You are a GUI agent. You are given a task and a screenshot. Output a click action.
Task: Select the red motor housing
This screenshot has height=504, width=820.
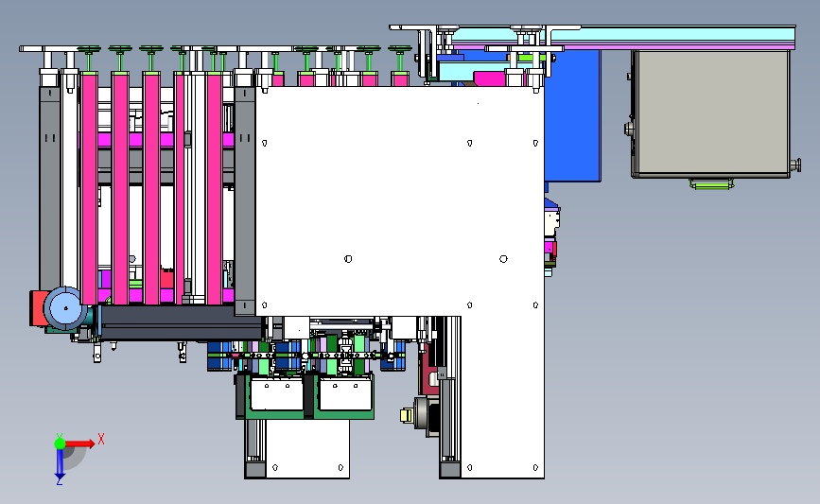37,309
